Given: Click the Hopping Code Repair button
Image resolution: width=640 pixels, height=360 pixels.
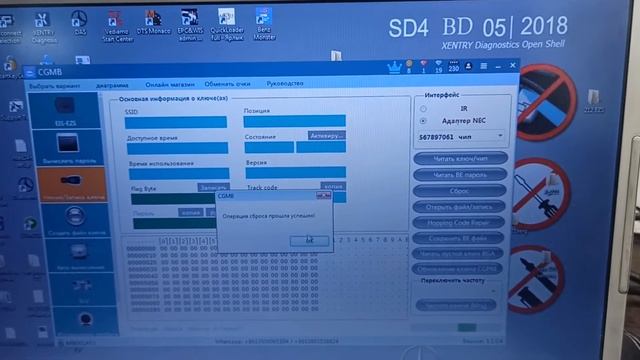Looking at the screenshot, I should point(458,222).
